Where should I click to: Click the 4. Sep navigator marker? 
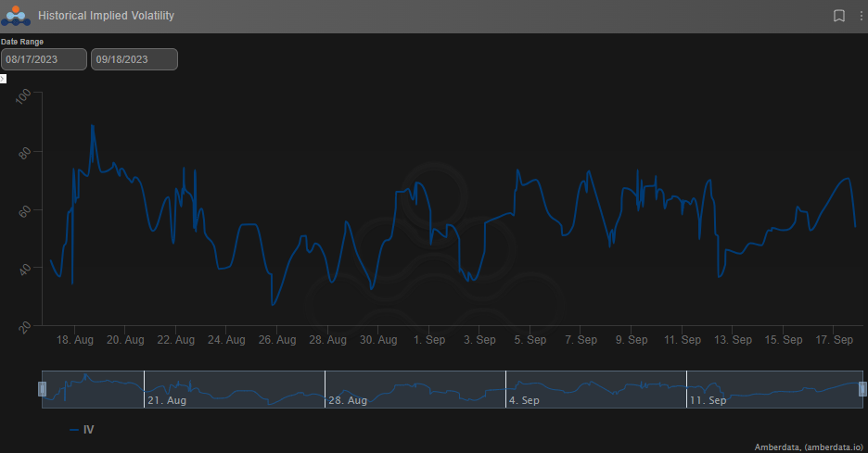click(x=524, y=400)
